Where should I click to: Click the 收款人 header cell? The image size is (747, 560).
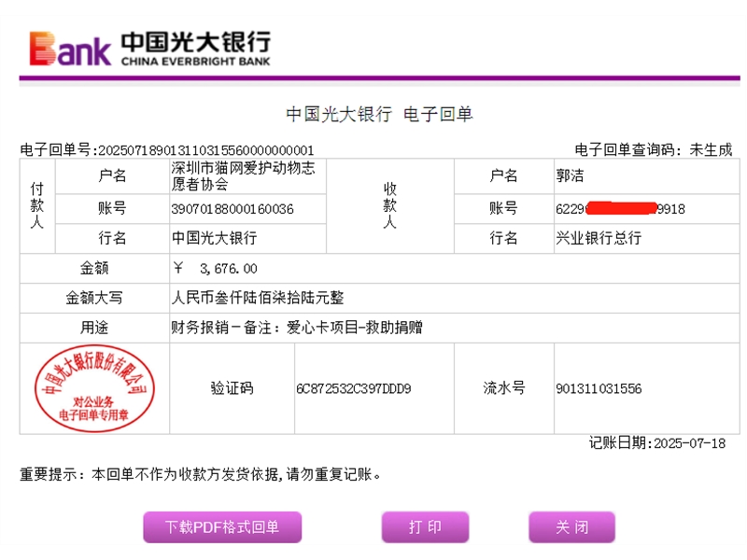pyautogui.click(x=390, y=205)
